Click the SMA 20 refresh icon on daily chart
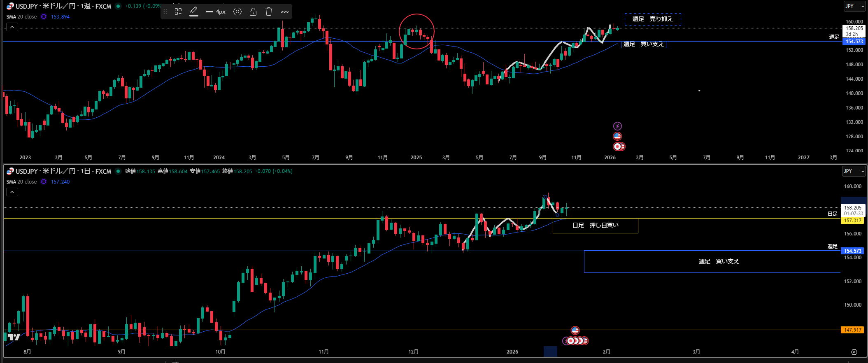Viewport: 868px width, 363px height. point(44,182)
